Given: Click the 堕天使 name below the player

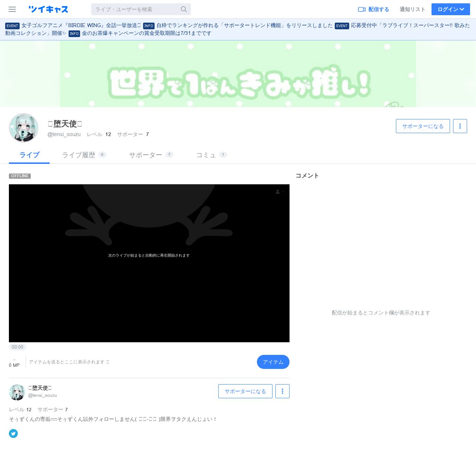Looking at the screenshot, I should [x=40, y=388].
